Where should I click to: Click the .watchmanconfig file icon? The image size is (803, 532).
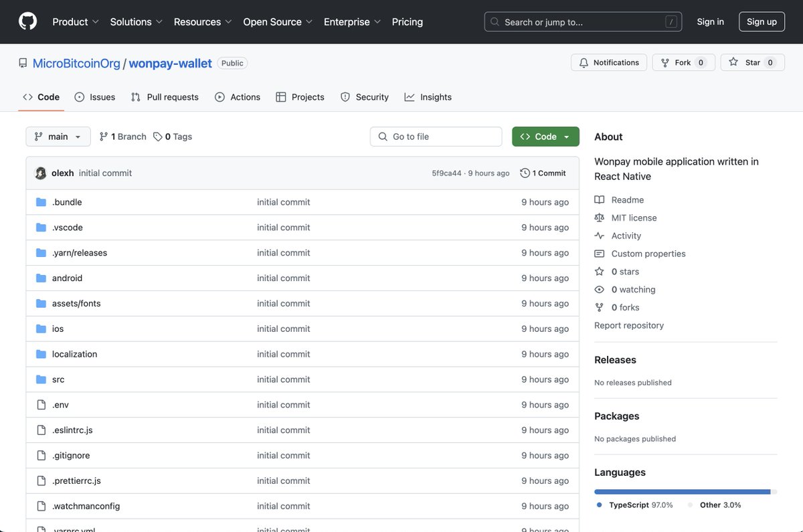pos(41,507)
